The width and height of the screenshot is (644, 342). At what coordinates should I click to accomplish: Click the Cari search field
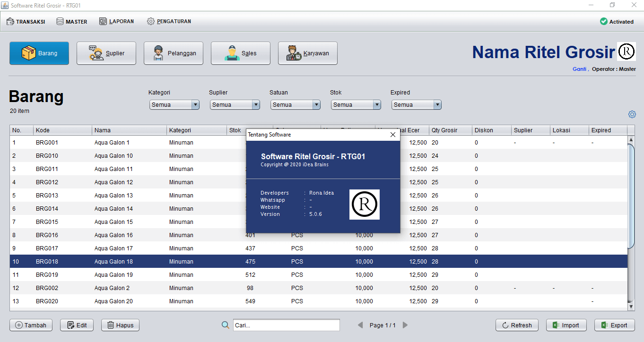pos(286,325)
